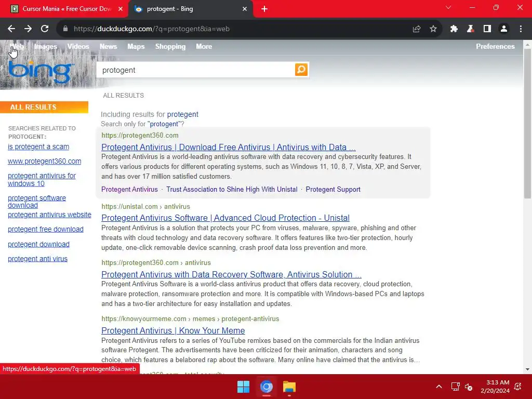532x399 pixels.
Task: Select the Videos search category
Action: coord(78,46)
